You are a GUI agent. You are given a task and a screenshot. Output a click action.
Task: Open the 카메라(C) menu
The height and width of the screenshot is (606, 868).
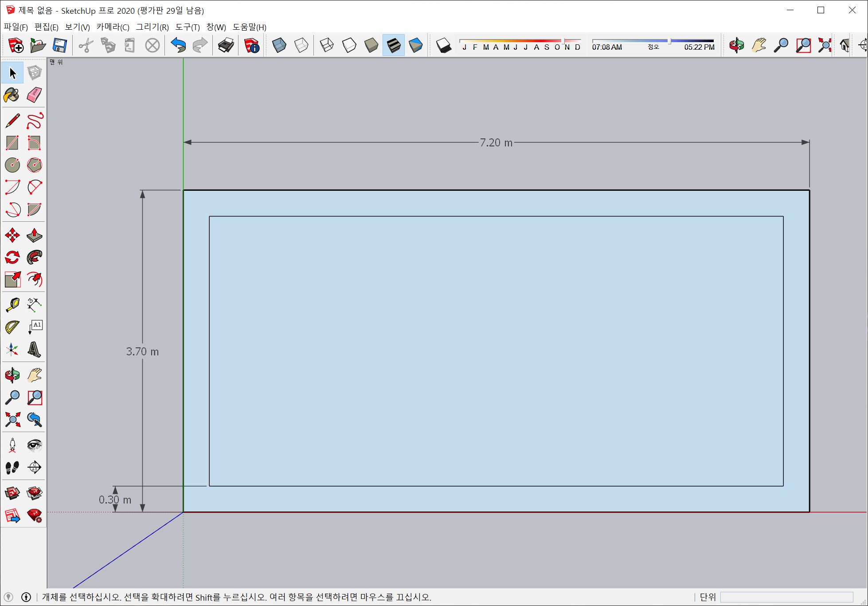pyautogui.click(x=113, y=27)
